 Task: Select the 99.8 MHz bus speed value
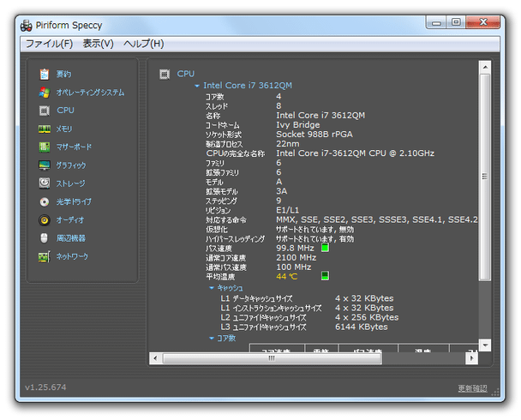[295, 249]
